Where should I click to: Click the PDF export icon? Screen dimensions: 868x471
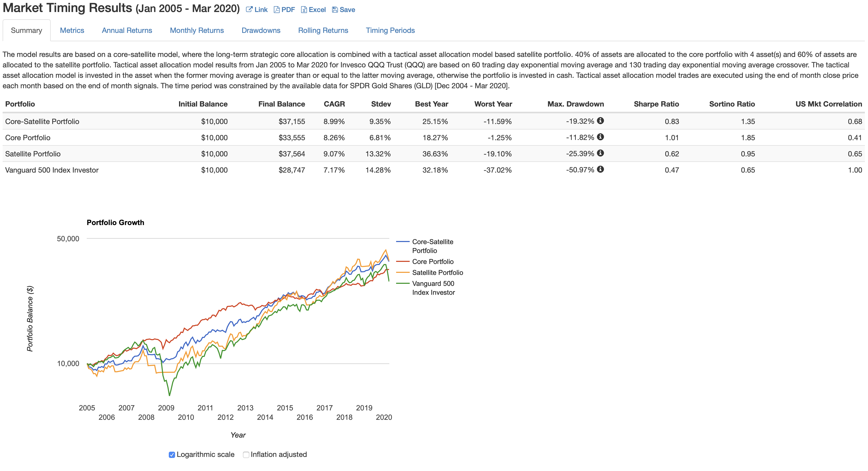tap(277, 9)
